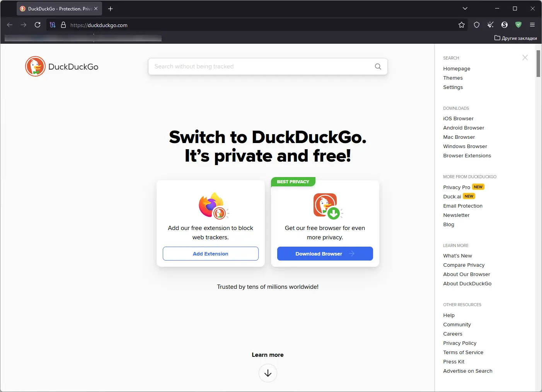Open the Careers link
Viewport: 542px width, 392px height.
point(453,334)
